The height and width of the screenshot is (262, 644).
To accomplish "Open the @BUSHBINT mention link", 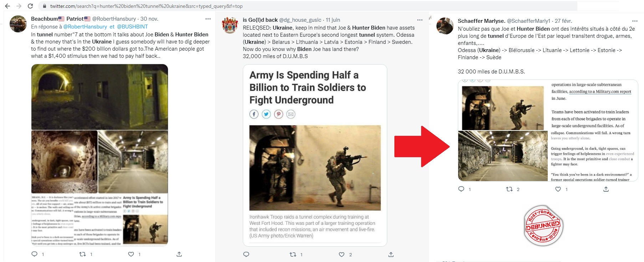I will point(132,27).
